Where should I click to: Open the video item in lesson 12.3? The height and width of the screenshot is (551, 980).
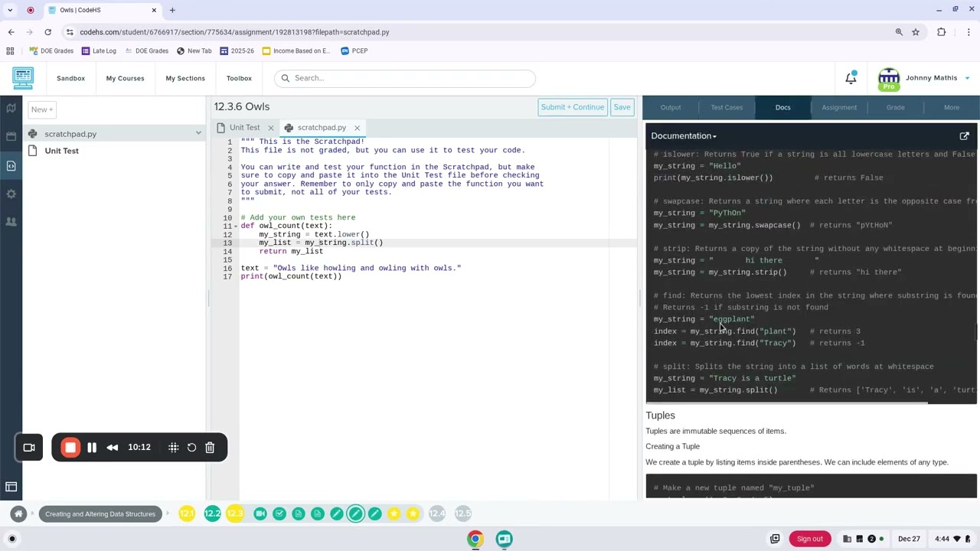click(x=260, y=514)
